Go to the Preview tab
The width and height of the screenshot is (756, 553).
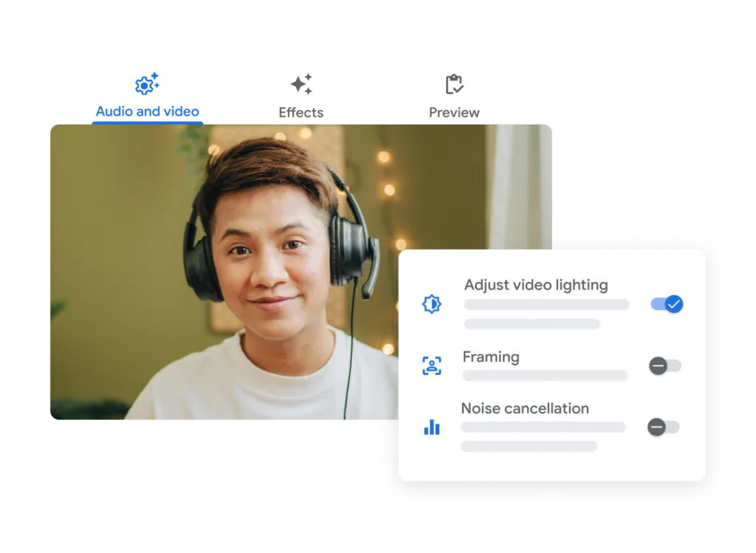(x=454, y=98)
